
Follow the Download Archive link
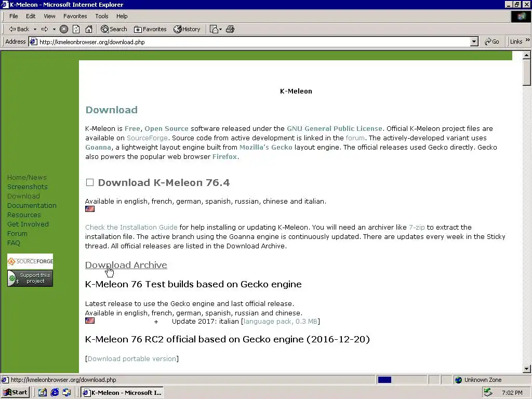126,265
